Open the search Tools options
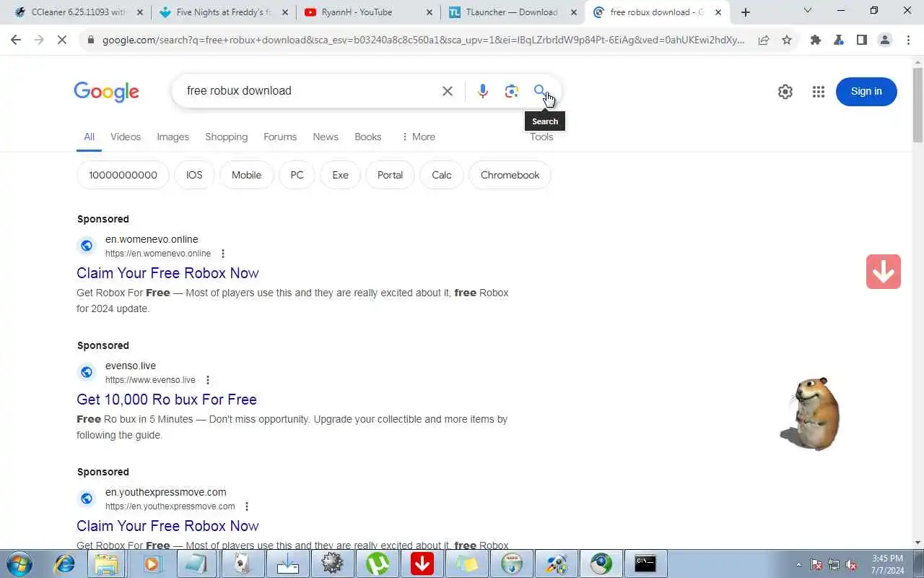Screen dimensions: 924x578 [x=541, y=137]
